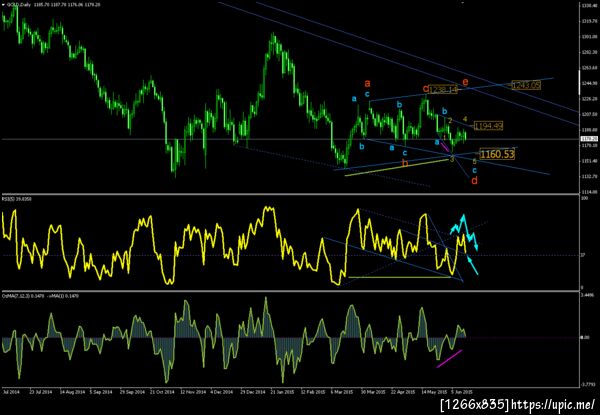The image size is (600, 415).
Task: Select the 1243.05 price label
Action: pyautogui.click(x=526, y=85)
